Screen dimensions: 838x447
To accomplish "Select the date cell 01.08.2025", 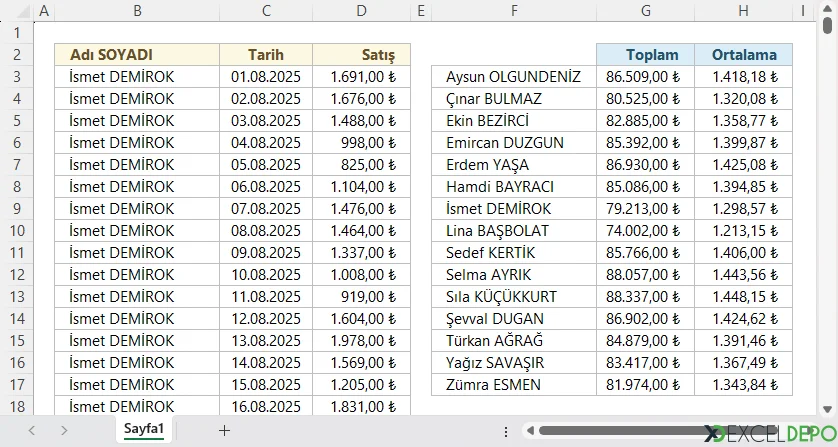I will click(x=265, y=77).
